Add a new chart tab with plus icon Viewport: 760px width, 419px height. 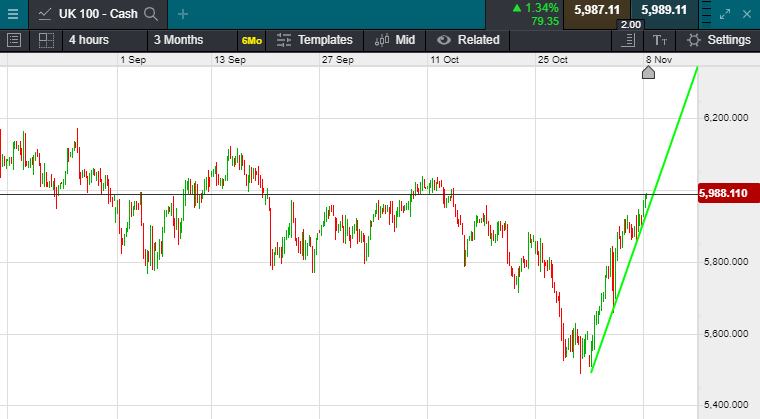[183, 14]
